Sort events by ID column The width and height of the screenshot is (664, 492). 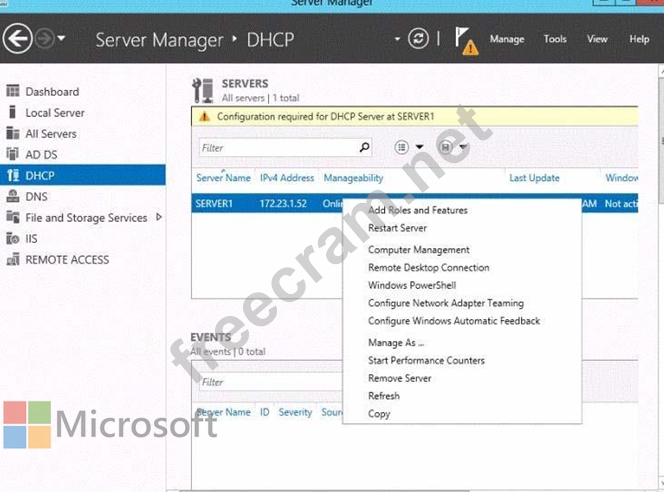coord(264,412)
